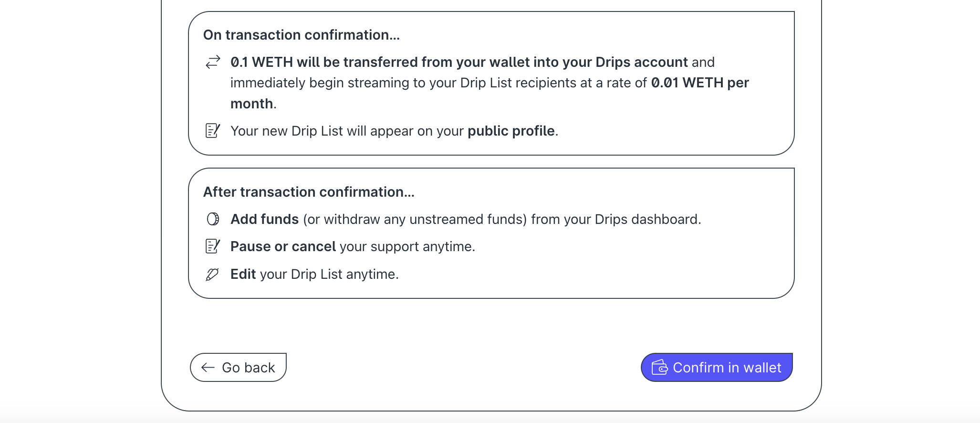This screenshot has height=423, width=980.
Task: Click the list-edit icon beside Pause or cancel
Action: 213,246
